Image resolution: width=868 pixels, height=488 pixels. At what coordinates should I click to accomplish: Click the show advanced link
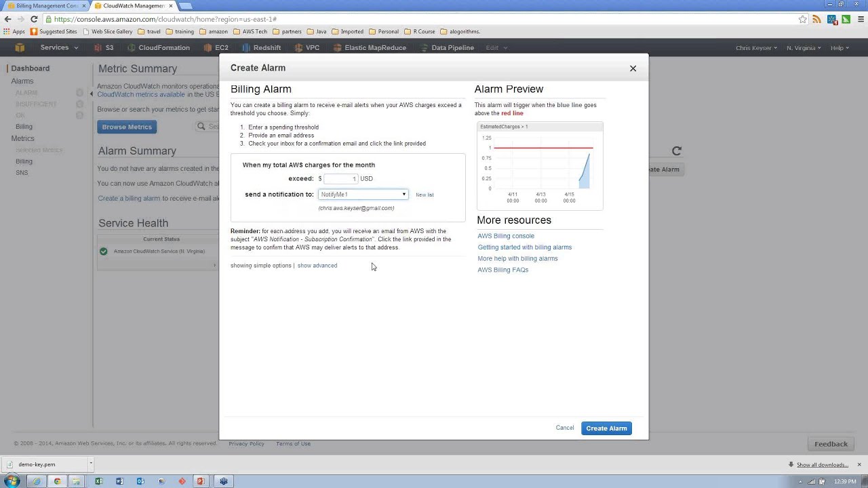(317, 266)
